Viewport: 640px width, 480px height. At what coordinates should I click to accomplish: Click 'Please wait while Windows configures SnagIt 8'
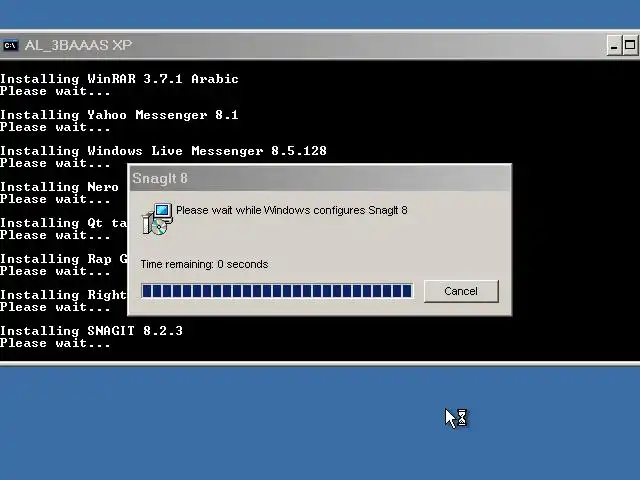click(x=292, y=210)
